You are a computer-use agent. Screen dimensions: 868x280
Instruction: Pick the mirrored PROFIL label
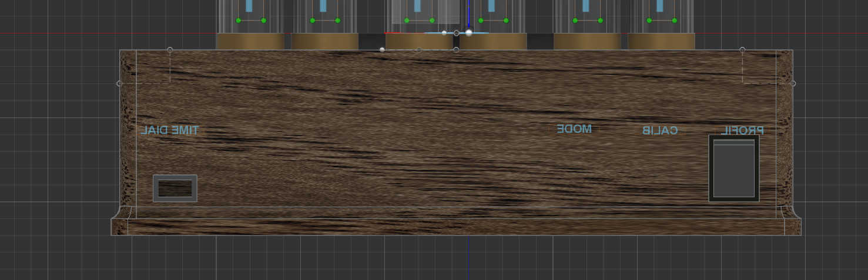click(743, 131)
